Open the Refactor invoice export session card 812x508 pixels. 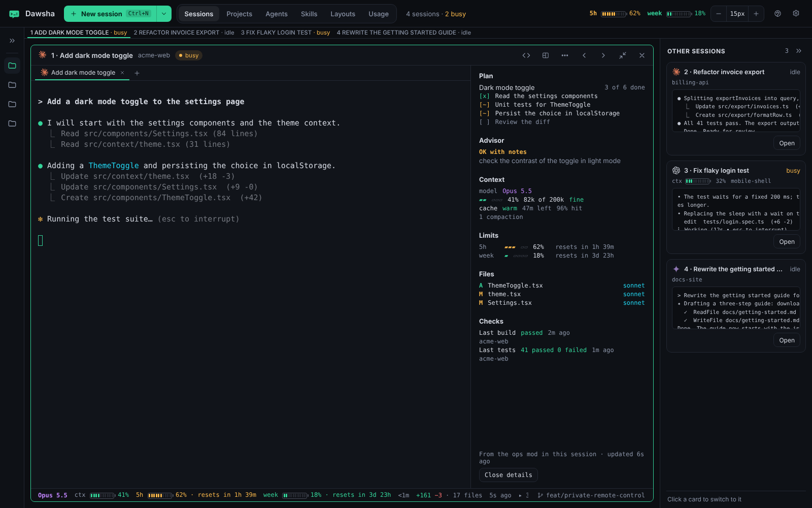coord(787,143)
